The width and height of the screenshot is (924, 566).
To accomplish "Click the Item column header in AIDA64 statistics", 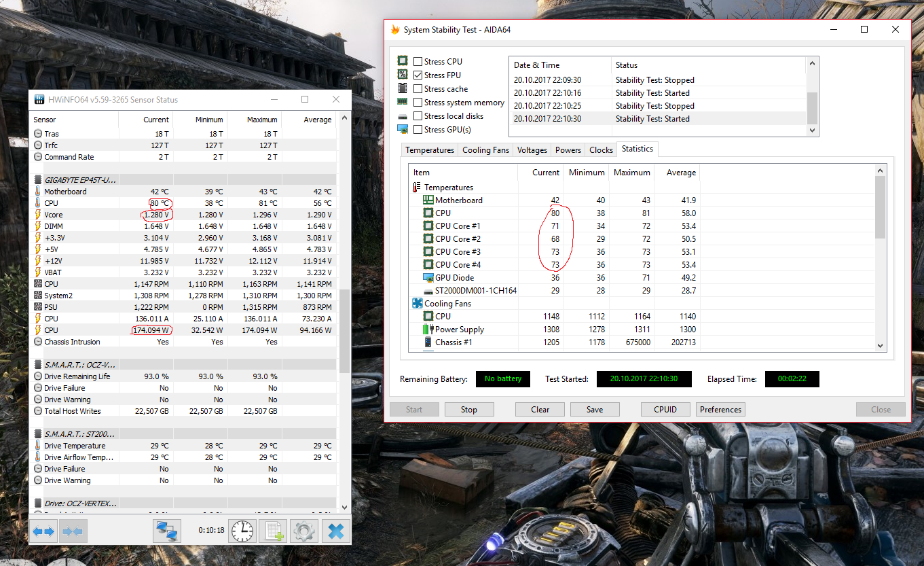I will (463, 173).
